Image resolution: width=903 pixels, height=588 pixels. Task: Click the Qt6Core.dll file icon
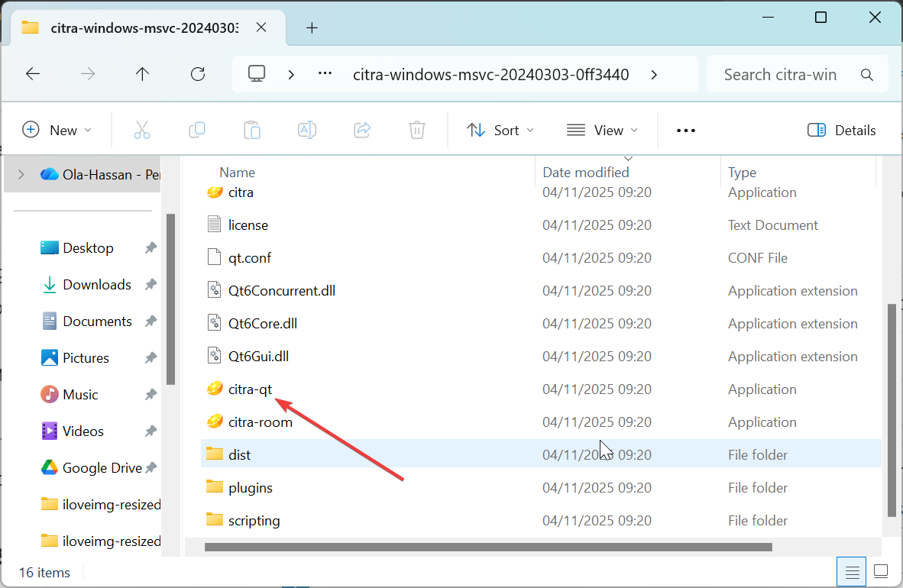tap(214, 322)
